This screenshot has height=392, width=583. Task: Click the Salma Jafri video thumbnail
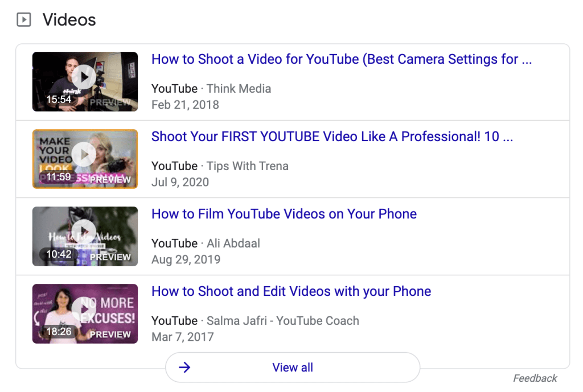point(85,313)
